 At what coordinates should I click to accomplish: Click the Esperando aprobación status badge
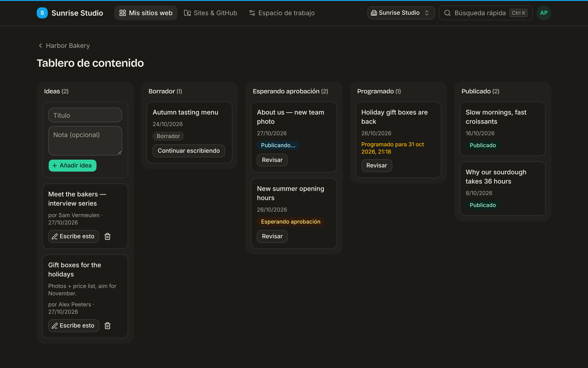[x=291, y=222]
